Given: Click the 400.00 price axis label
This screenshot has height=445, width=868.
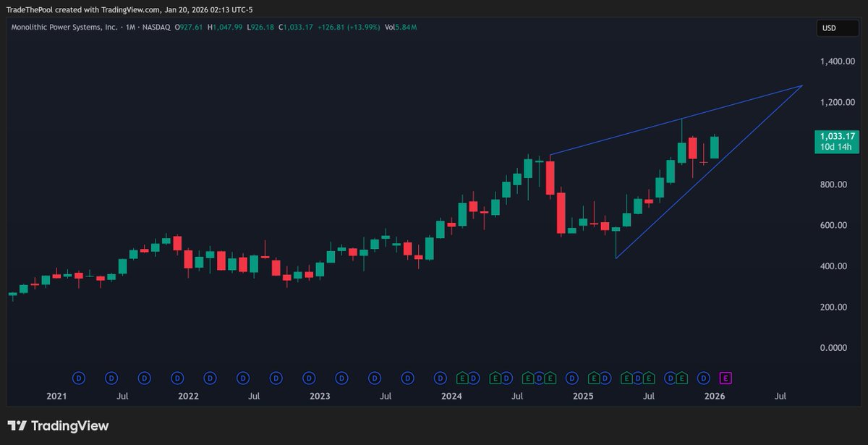Looking at the screenshot, I should coord(833,266).
